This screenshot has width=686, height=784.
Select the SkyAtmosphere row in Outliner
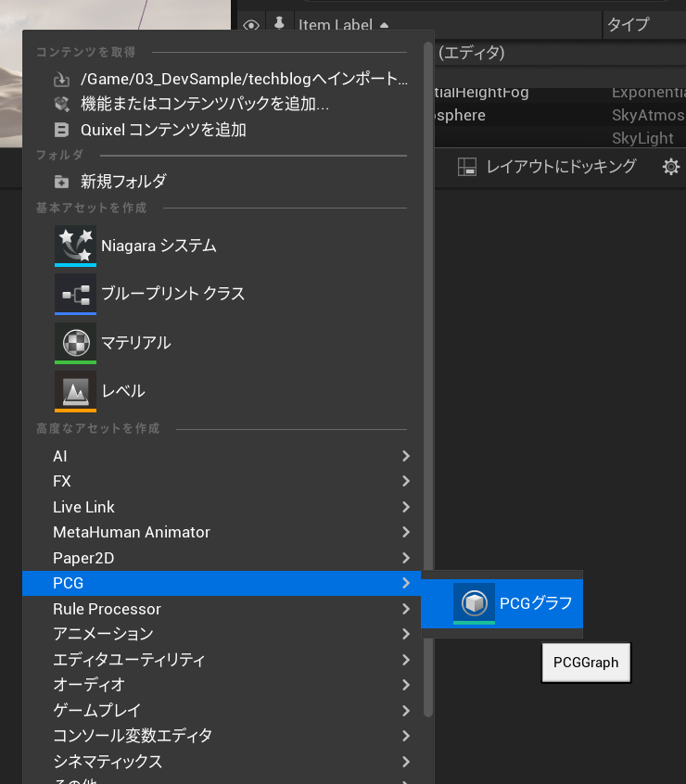point(560,115)
